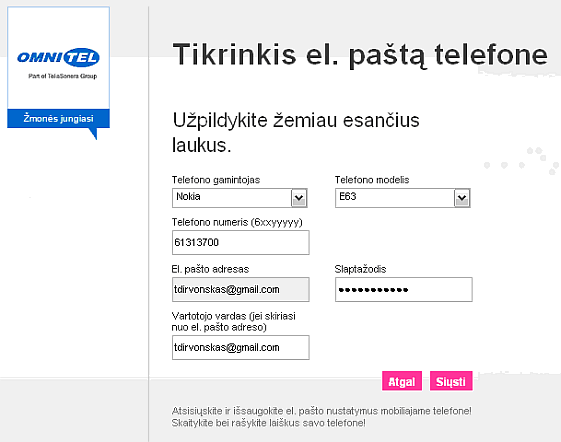Submit the form with Siųsti button
The height and width of the screenshot is (442, 561).
[451, 381]
